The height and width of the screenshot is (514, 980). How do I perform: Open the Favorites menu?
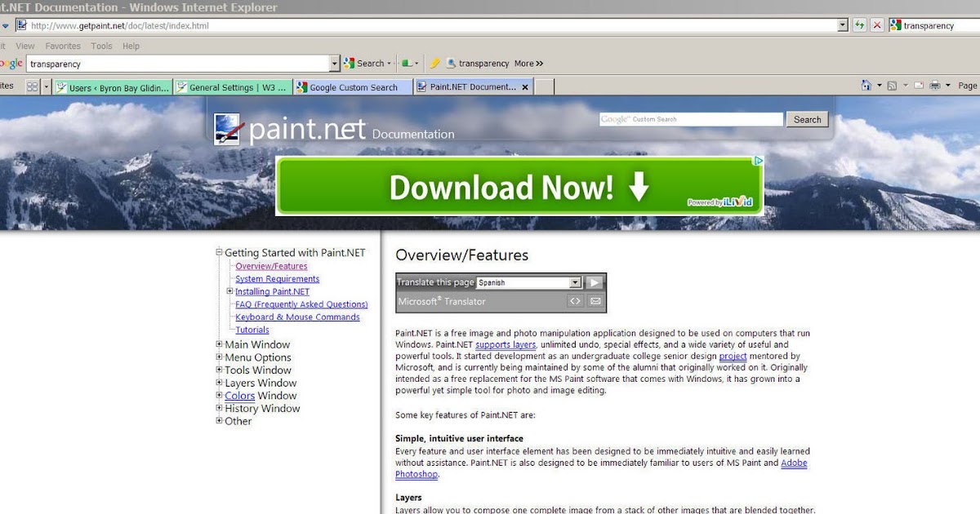(63, 47)
